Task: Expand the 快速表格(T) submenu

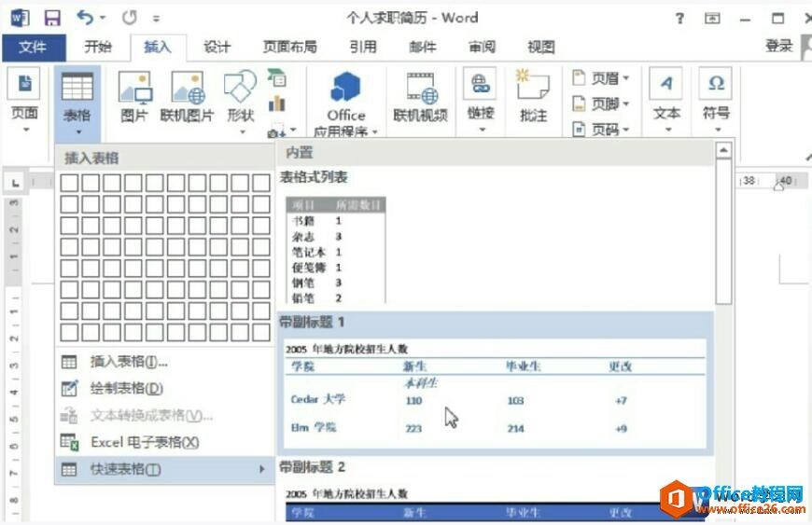Action: (x=164, y=469)
